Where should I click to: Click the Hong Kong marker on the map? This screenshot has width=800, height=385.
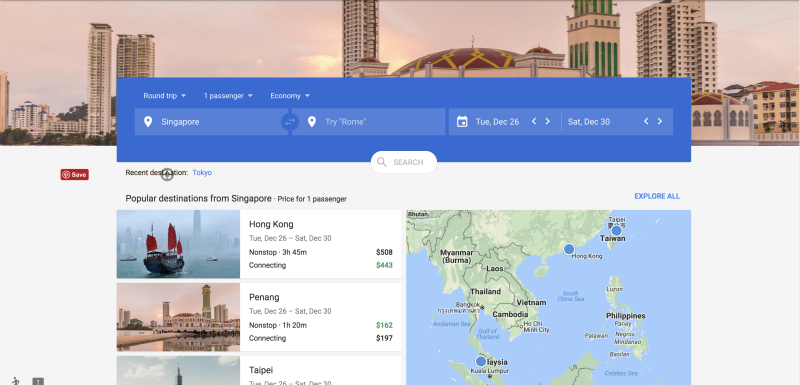tap(569, 249)
